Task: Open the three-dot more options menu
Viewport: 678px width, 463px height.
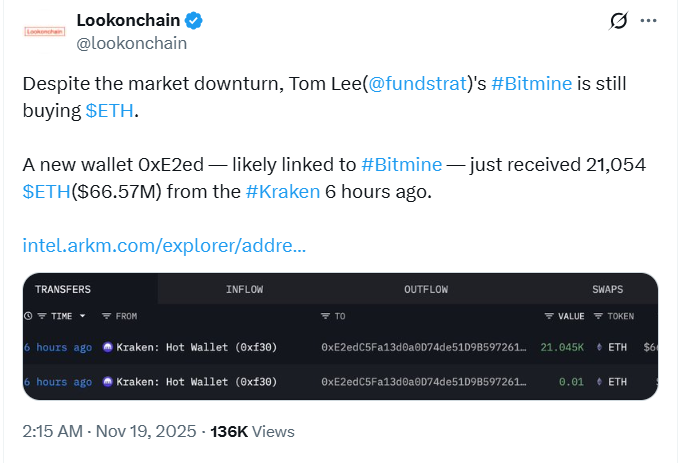Action: [649, 21]
